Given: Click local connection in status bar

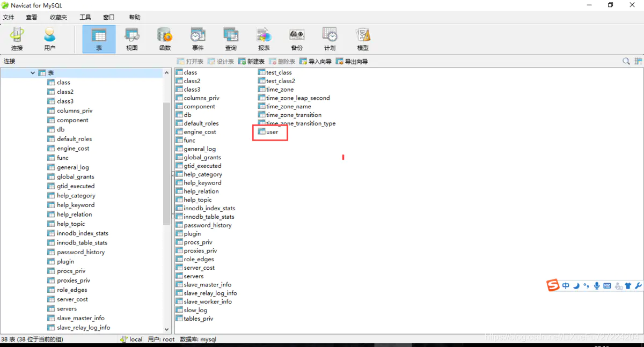Looking at the screenshot, I should (131, 339).
